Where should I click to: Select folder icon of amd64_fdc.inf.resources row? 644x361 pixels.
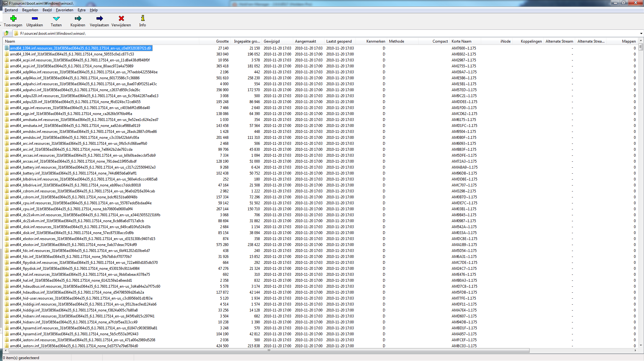coord(7,251)
